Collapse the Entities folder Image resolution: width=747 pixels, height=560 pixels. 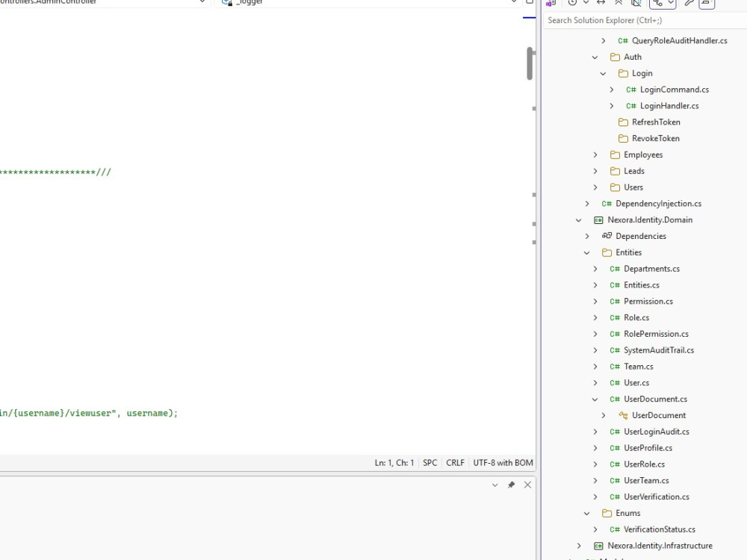[587, 253]
